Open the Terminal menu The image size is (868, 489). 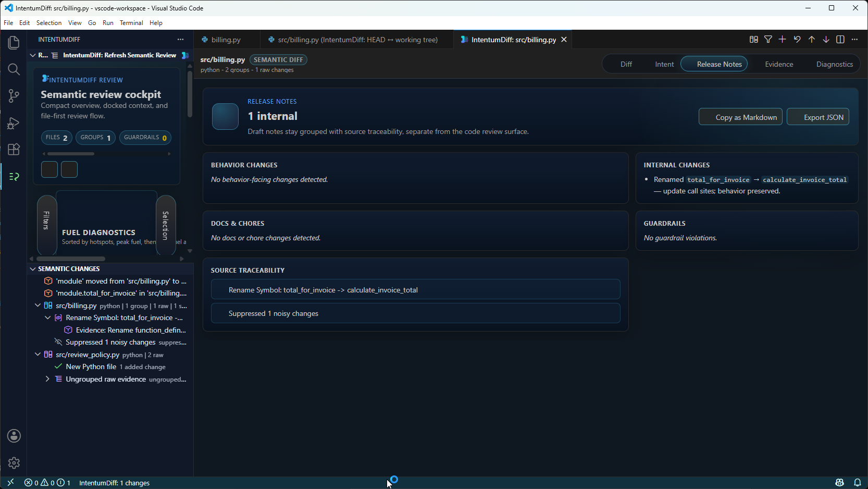point(131,23)
